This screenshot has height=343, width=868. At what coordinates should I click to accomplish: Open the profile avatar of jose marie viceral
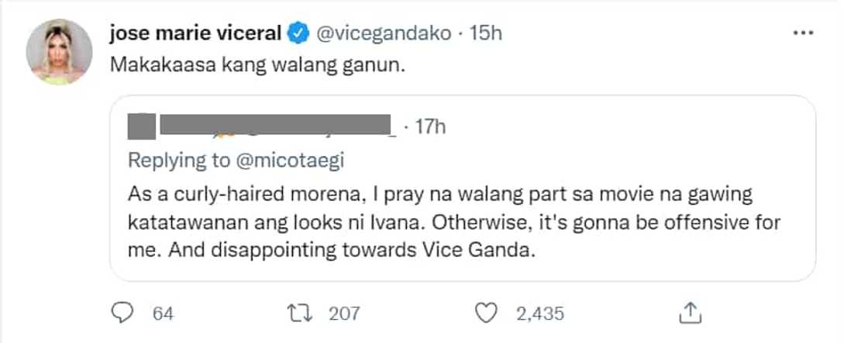pos(59,53)
